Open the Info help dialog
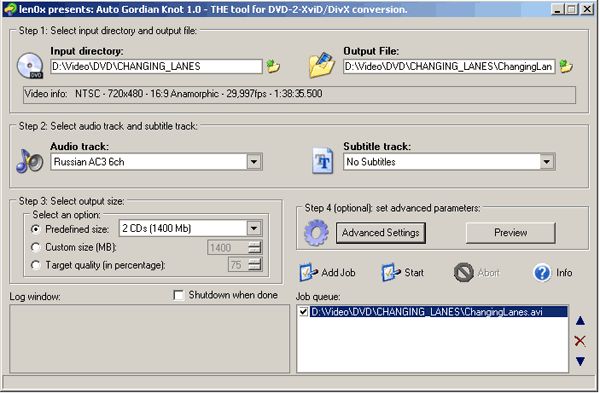This screenshot has height=393, width=600. pyautogui.click(x=553, y=273)
